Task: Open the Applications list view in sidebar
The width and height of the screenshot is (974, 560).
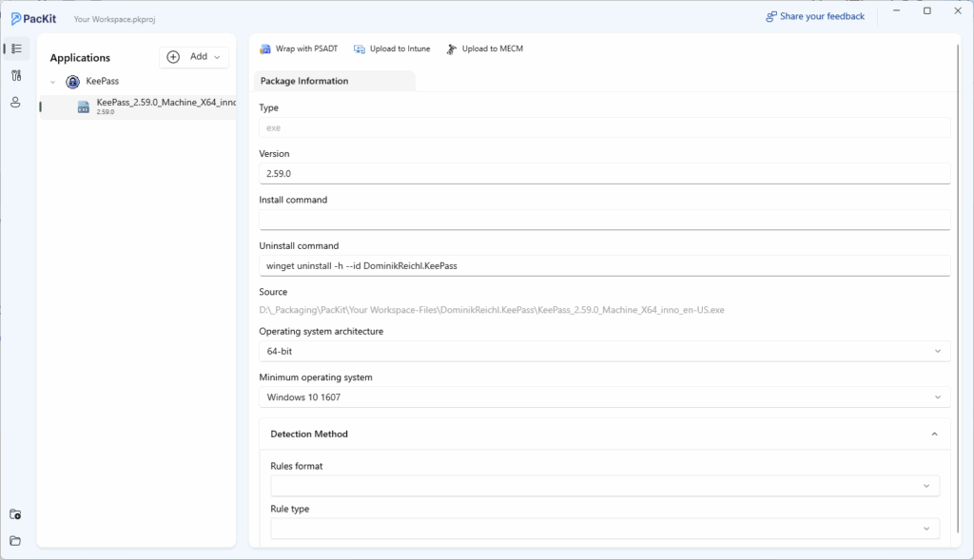Action: (16, 48)
